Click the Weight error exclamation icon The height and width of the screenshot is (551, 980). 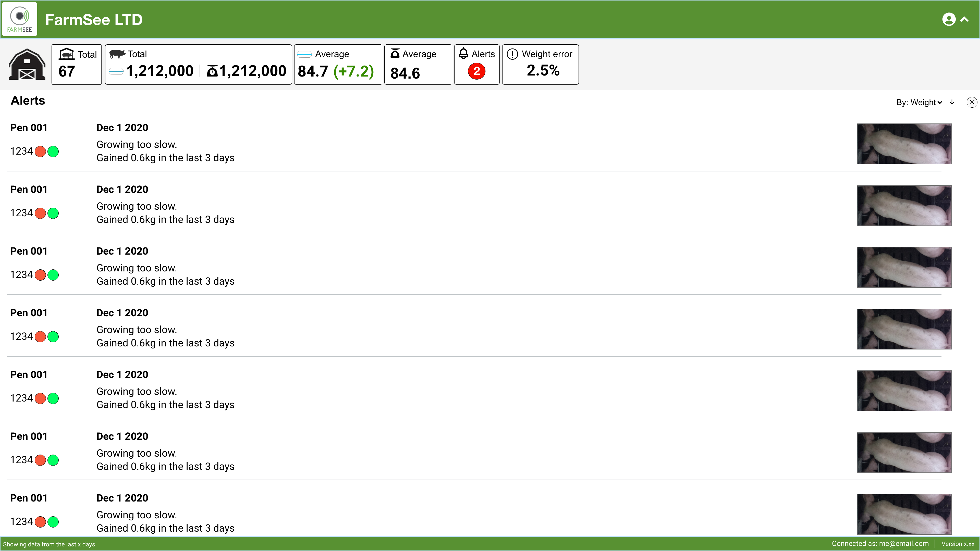tap(512, 54)
